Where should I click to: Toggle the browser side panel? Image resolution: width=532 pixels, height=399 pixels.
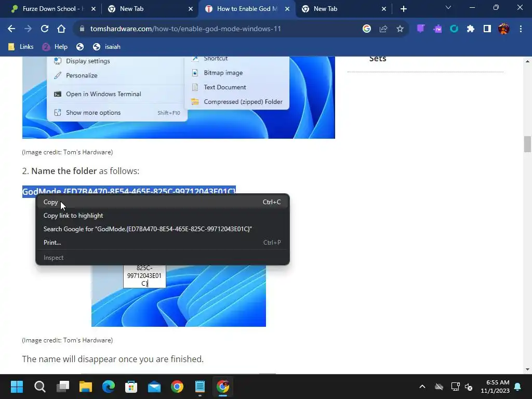[487, 29]
